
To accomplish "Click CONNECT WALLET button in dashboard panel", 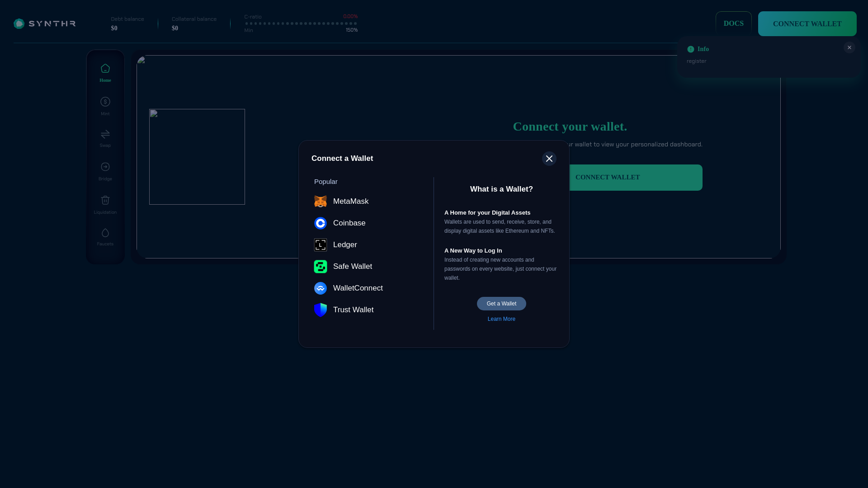I will pyautogui.click(x=636, y=178).
